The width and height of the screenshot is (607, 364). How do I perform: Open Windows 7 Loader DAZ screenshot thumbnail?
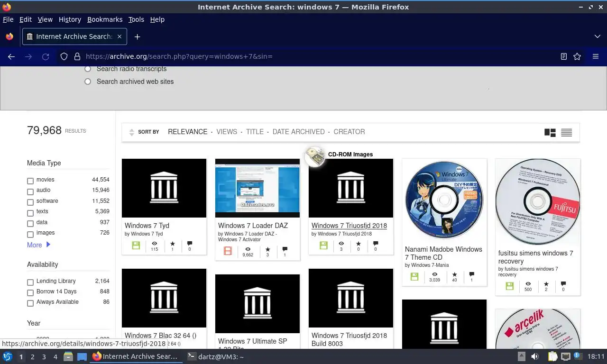click(x=258, y=188)
